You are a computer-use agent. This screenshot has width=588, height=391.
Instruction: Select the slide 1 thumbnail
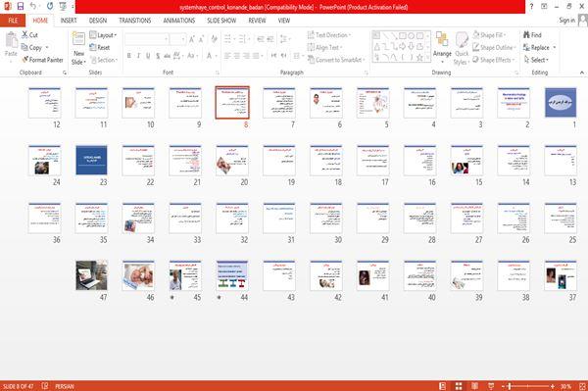tap(561, 103)
